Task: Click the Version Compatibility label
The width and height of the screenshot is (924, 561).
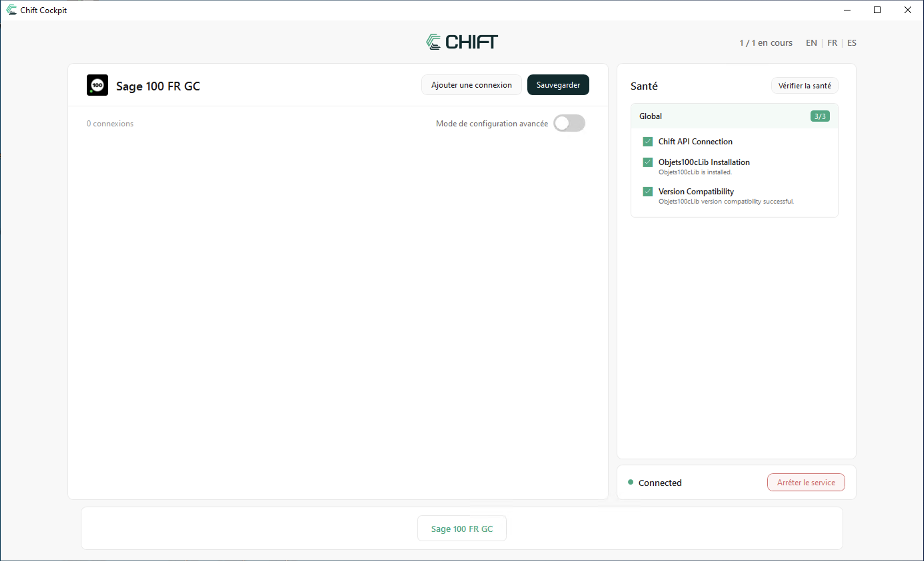Action: 696,192
